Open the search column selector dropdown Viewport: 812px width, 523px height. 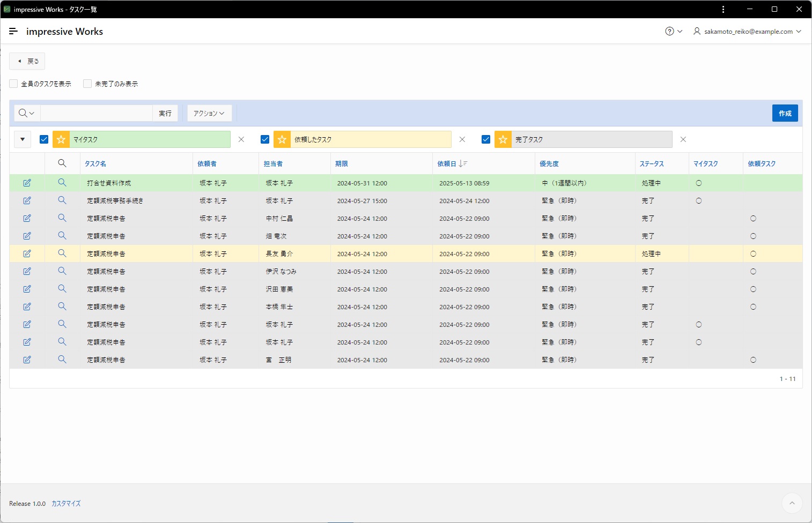27,113
